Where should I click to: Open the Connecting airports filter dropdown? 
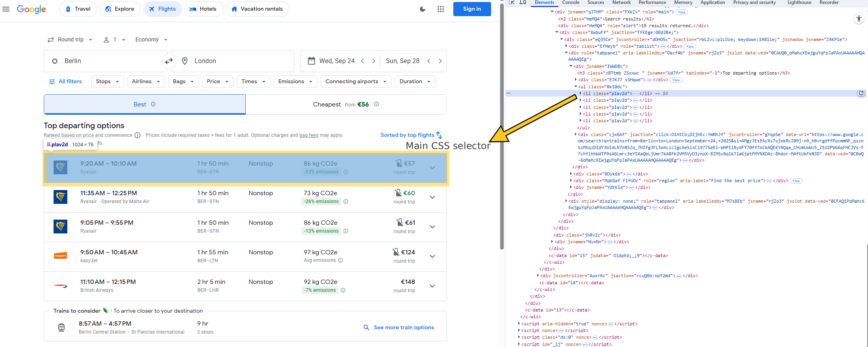pyautogui.click(x=356, y=82)
